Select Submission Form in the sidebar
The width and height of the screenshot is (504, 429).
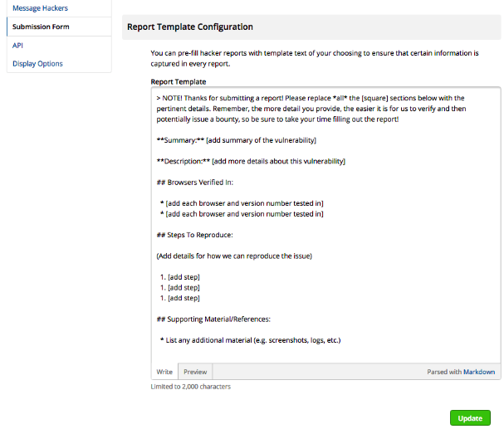(x=41, y=27)
